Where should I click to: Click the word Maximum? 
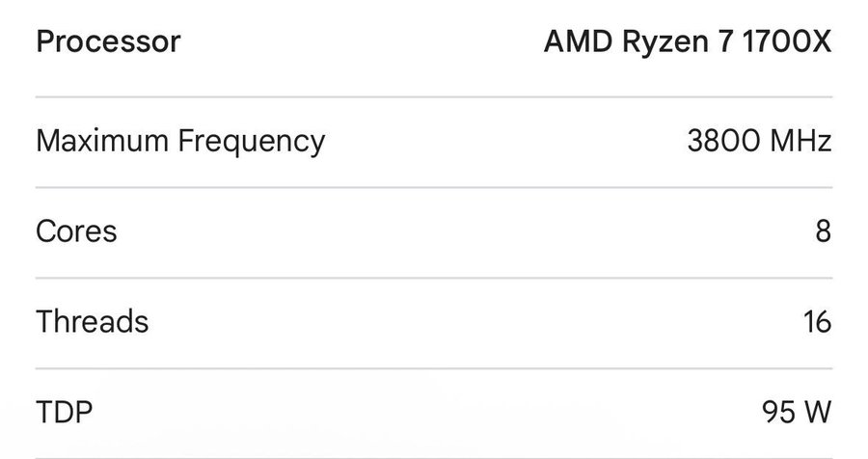pyautogui.click(x=102, y=142)
